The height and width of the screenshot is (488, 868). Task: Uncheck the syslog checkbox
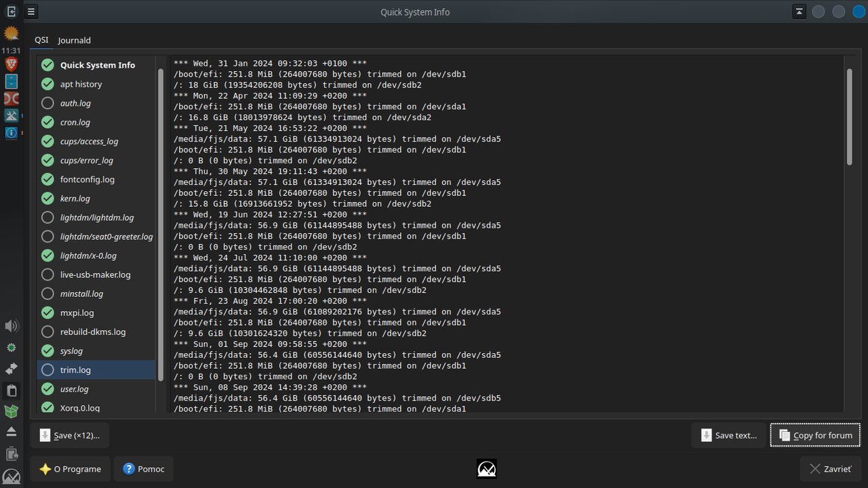click(47, 351)
